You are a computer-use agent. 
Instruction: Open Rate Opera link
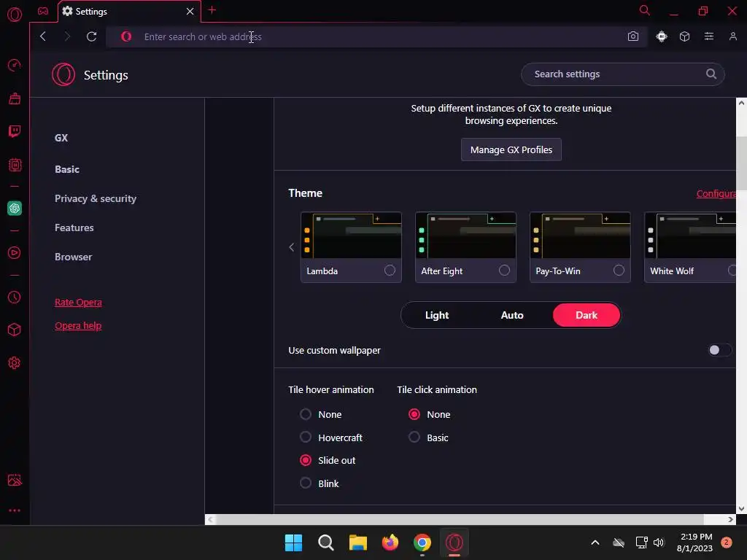pyautogui.click(x=78, y=303)
